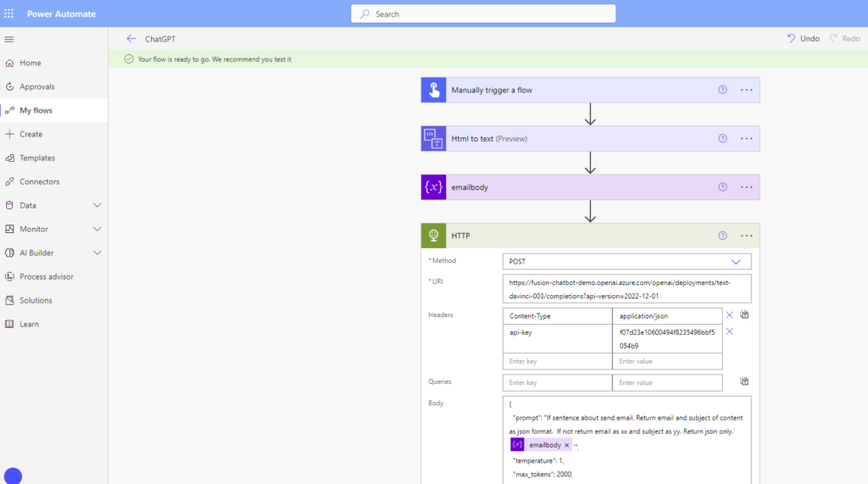Open help for Html to text step
The image size is (868, 484).
[722, 138]
